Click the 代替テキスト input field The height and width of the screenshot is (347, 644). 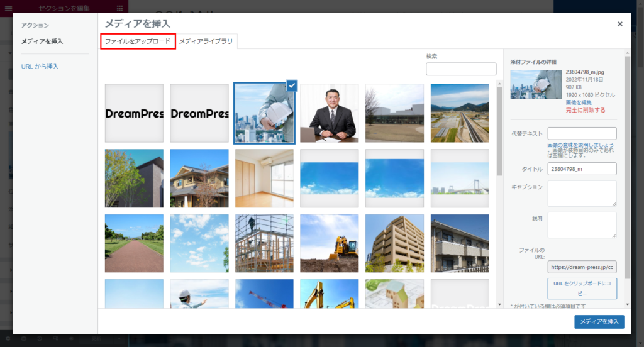coord(582,133)
